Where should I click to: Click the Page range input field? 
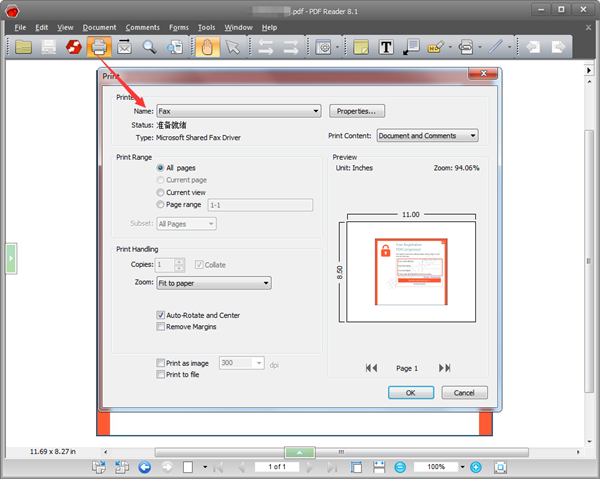tap(260, 205)
